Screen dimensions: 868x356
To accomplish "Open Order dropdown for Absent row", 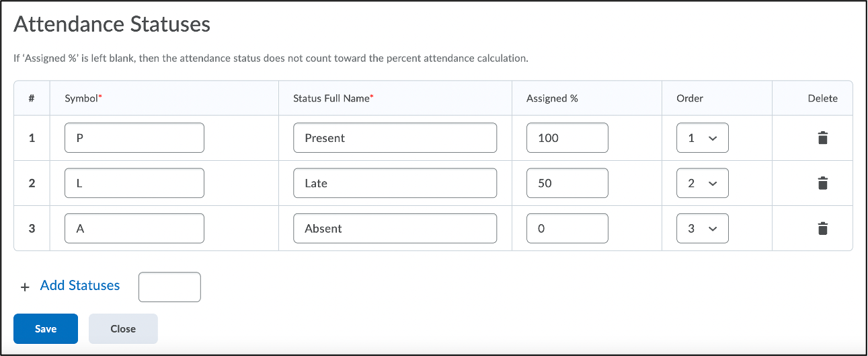I will coord(702,228).
